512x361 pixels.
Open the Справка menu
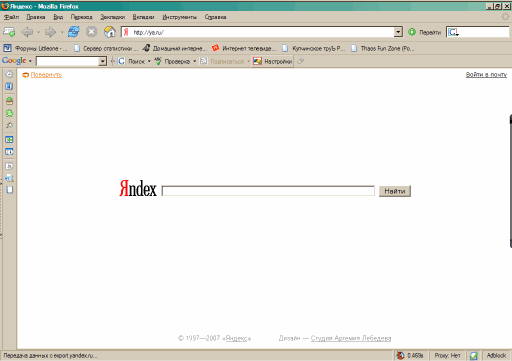pyautogui.click(x=215, y=17)
